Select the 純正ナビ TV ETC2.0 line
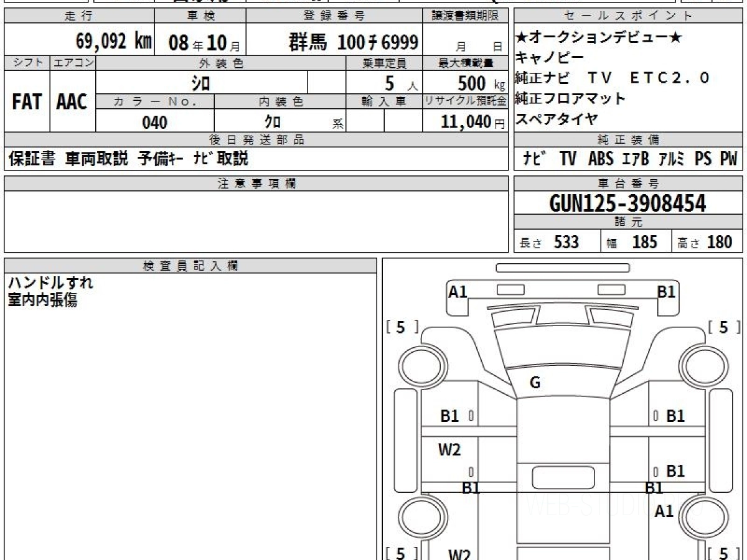 pyautogui.click(x=613, y=78)
